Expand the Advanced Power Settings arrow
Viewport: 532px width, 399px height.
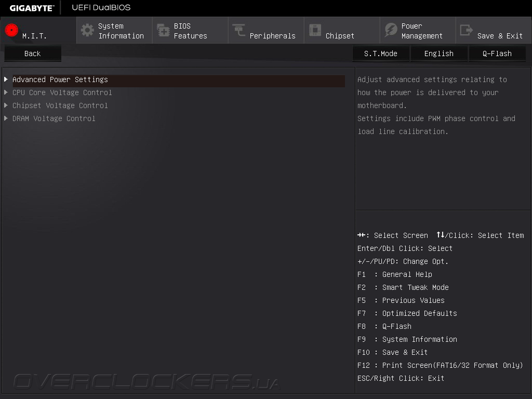[x=6, y=79]
